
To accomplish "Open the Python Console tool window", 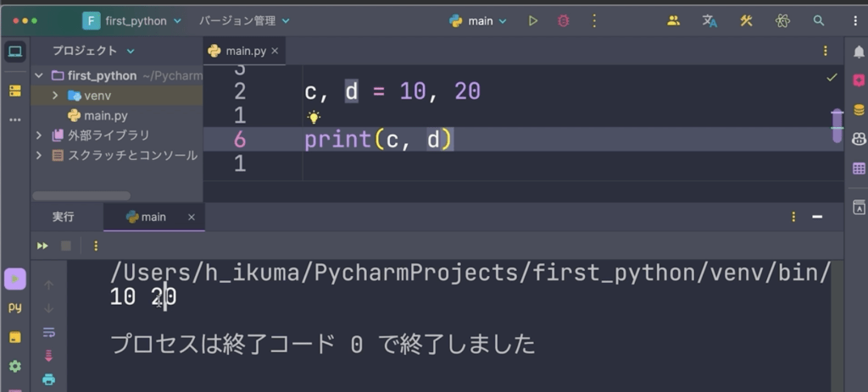I will [x=14, y=307].
